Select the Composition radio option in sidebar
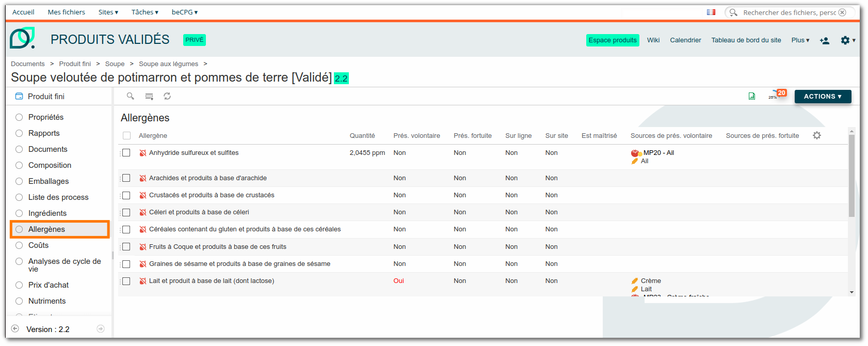This screenshot has height=346, width=868. pos(19,165)
